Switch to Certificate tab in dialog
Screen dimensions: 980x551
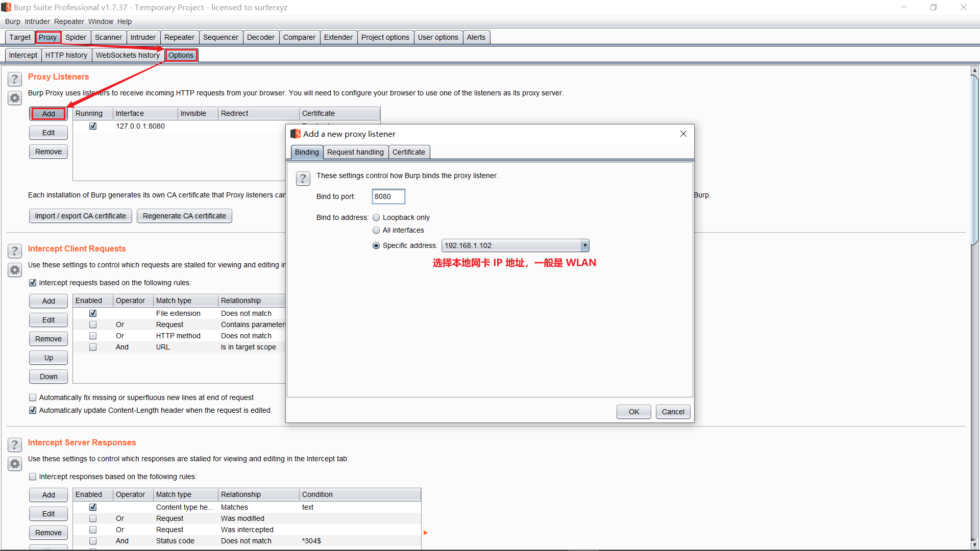click(x=408, y=152)
